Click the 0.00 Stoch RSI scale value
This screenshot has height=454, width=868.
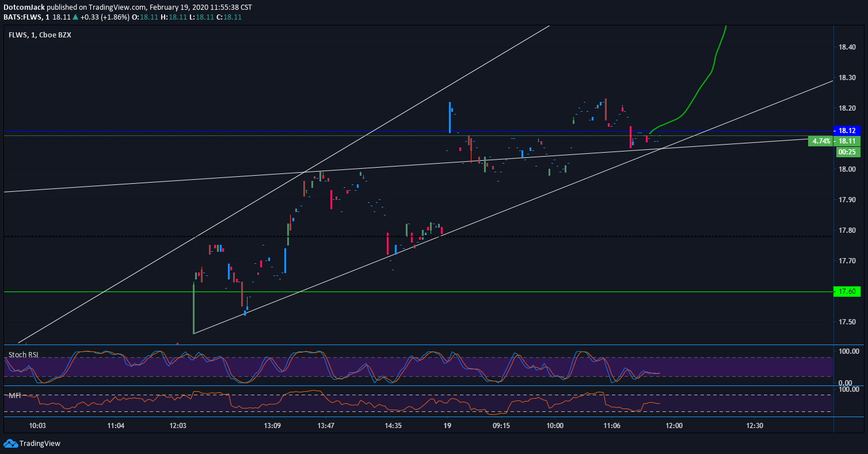pyautogui.click(x=846, y=383)
